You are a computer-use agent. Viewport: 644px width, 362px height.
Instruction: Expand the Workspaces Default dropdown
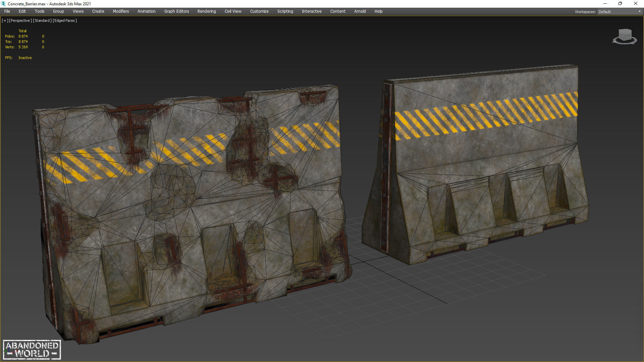pos(620,12)
